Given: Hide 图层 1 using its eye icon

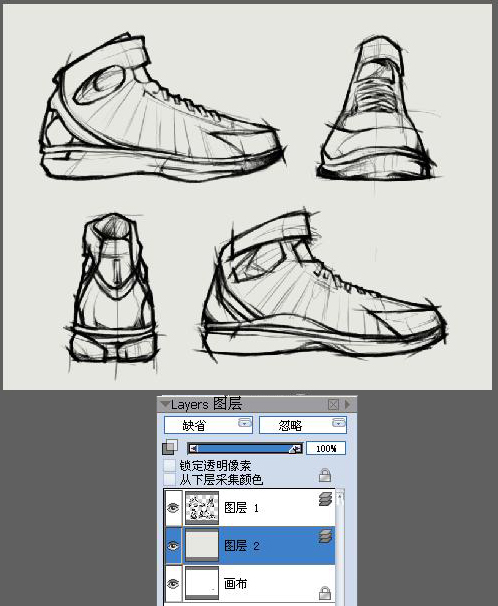Looking at the screenshot, I should tap(173, 507).
